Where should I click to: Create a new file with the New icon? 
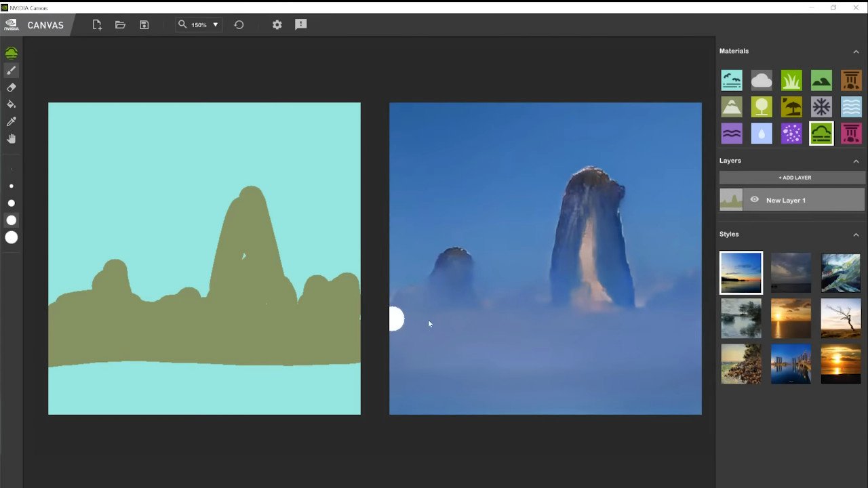(x=97, y=24)
